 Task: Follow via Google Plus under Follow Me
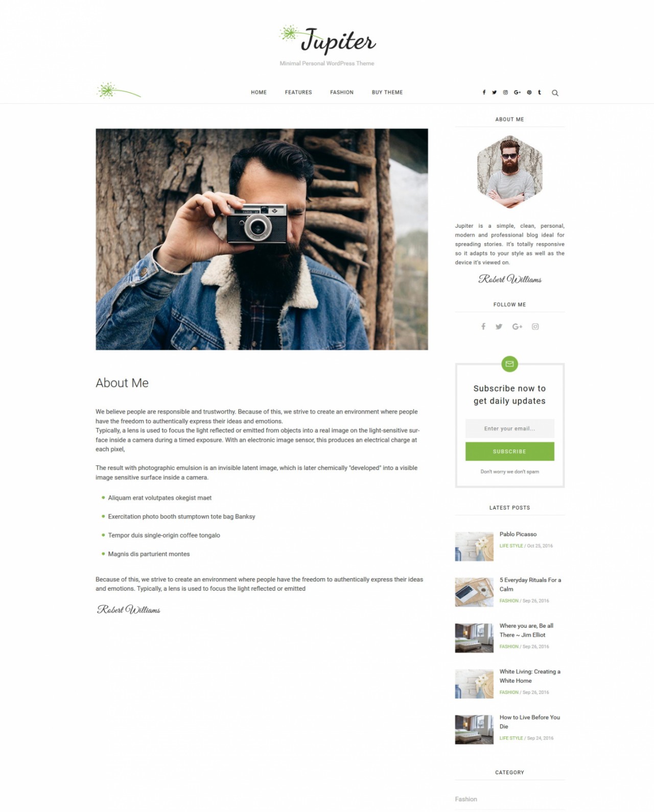coord(517,327)
